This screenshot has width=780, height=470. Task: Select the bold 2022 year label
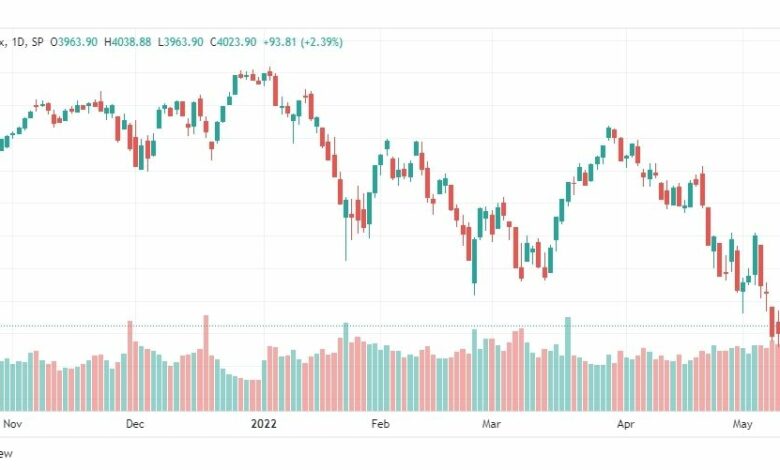[264, 424]
